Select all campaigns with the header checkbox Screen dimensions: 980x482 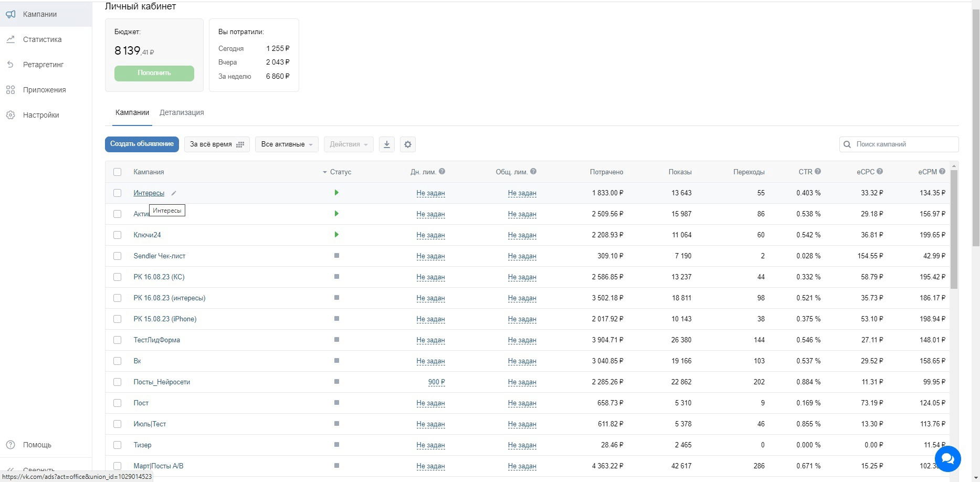(x=117, y=172)
